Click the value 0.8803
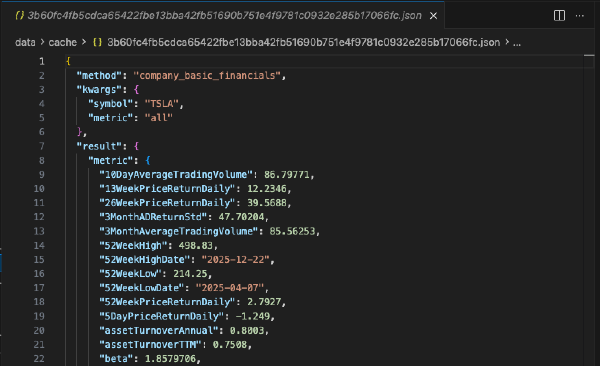Viewport: 600px width, 366px height. click(247, 330)
